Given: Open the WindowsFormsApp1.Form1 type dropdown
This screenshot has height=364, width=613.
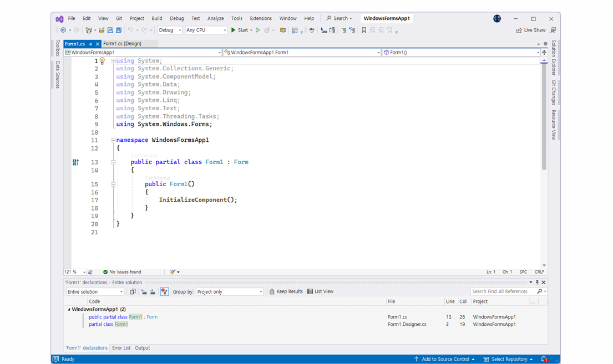Looking at the screenshot, I should [x=301, y=52].
